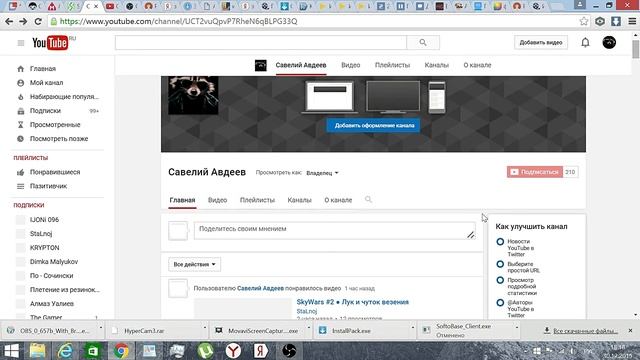Image resolution: width=640 pixels, height=360 pixels.
Task: Open the account avatar menu
Action: [609, 42]
